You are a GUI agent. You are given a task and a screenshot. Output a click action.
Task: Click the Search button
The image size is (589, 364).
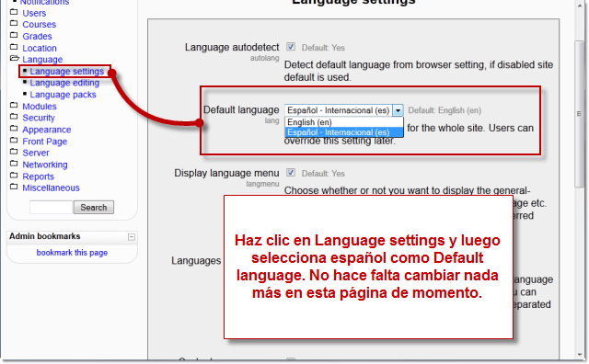pos(94,207)
